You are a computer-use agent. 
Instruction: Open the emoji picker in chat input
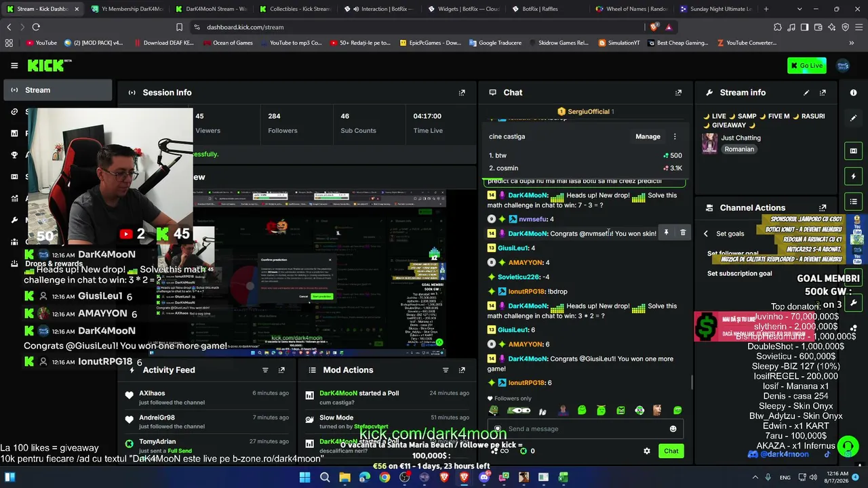click(x=673, y=429)
